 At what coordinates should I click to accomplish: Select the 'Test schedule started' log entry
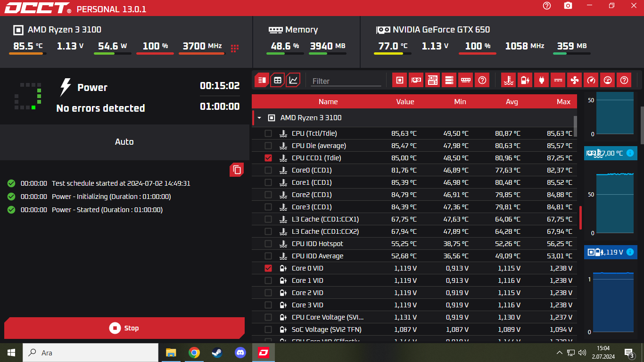click(x=121, y=183)
